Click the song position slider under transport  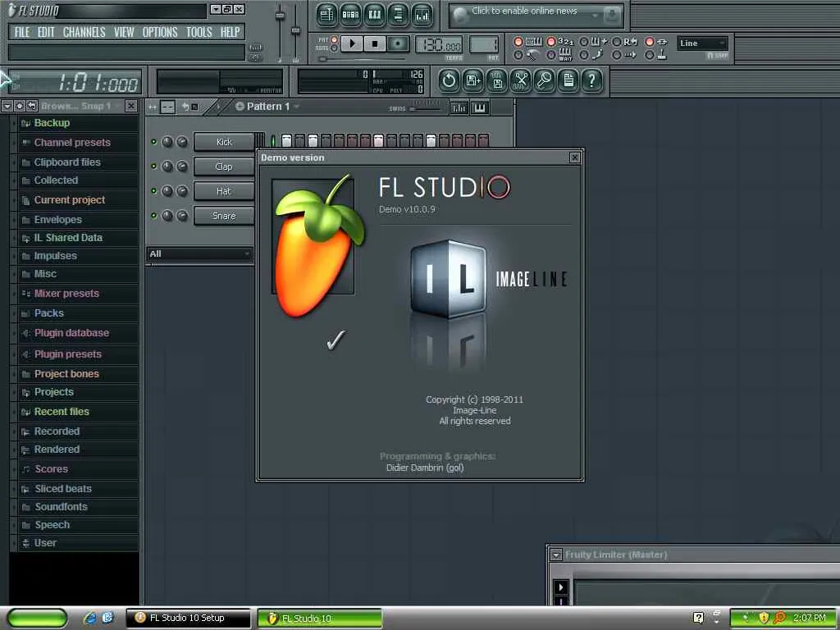pyautogui.click(x=362, y=59)
